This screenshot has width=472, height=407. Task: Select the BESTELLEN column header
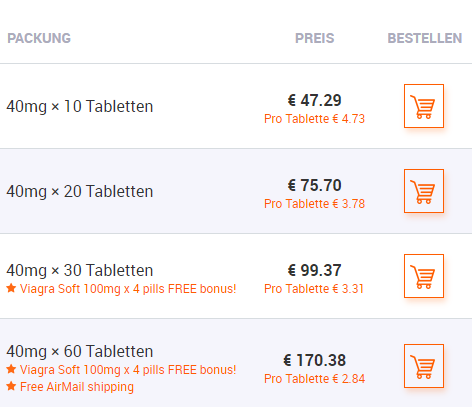[425, 38]
